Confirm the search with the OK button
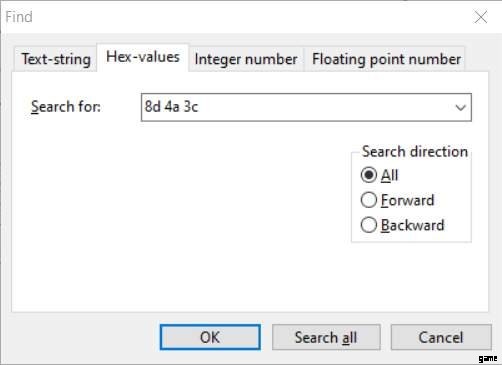Screen dimensions: 502x365 (x=210, y=337)
